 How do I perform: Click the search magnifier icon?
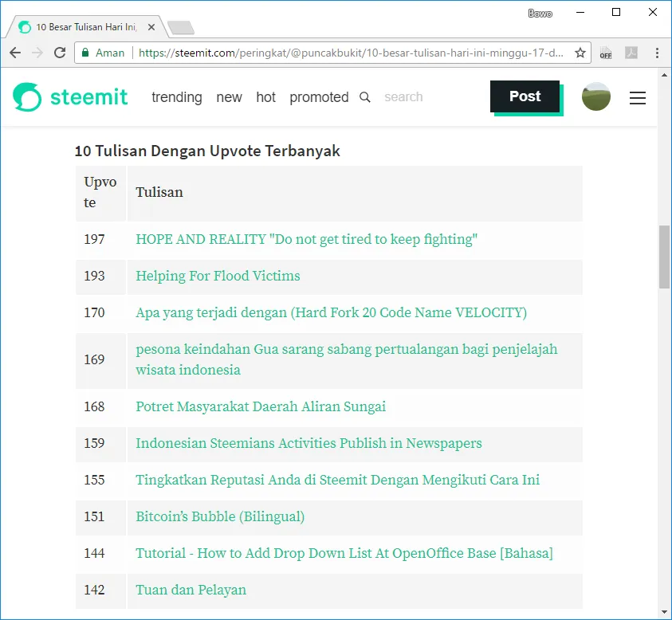(365, 97)
